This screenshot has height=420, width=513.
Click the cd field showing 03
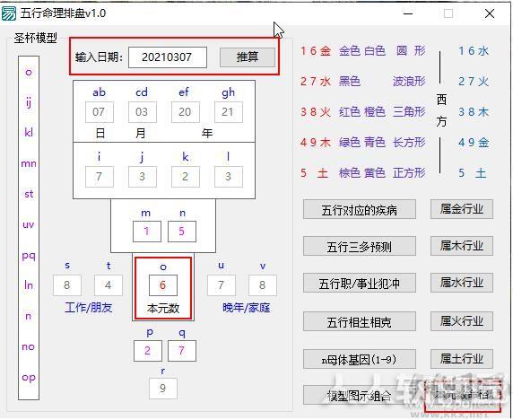point(143,112)
